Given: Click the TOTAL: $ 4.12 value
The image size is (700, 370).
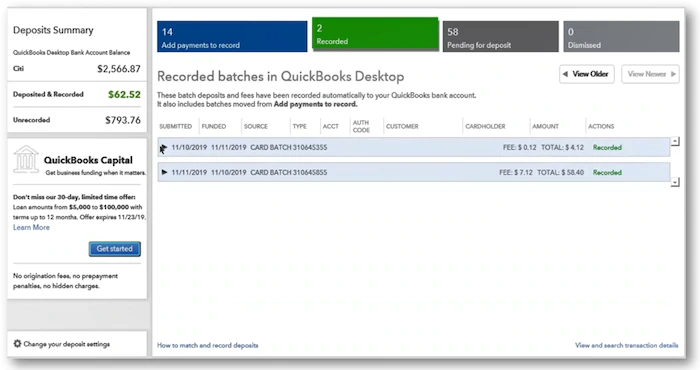Looking at the screenshot, I should pyautogui.click(x=562, y=147).
